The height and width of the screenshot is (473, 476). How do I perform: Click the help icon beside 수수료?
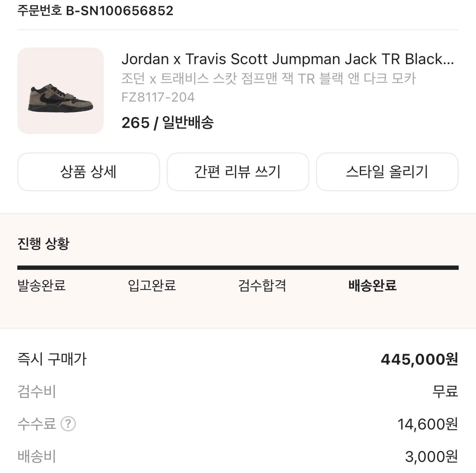[68, 424]
